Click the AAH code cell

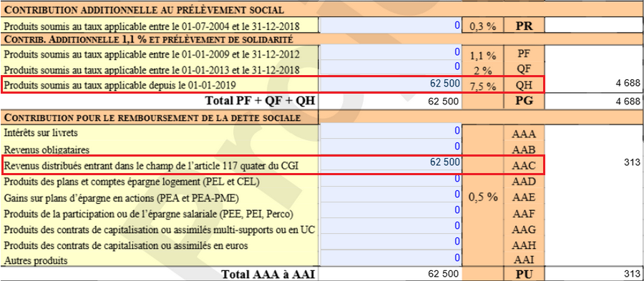pyautogui.click(x=524, y=245)
